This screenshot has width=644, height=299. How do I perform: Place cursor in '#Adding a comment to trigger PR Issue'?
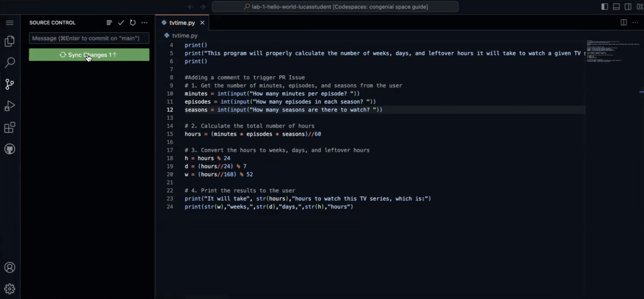245,77
